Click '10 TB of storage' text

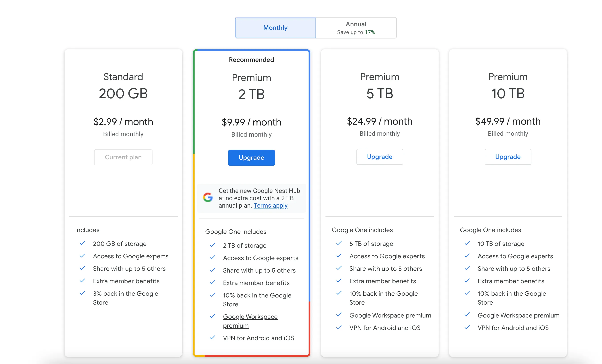501,244
